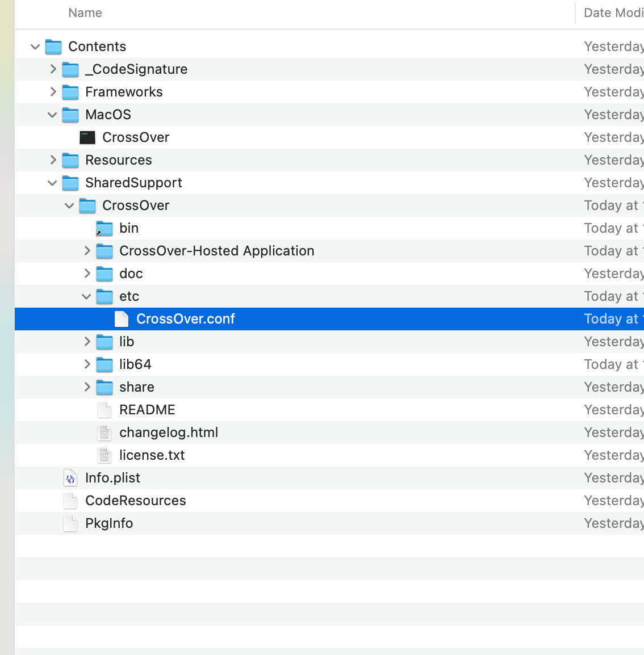
Task: Click the MacOS folder icon
Action: coord(70,115)
